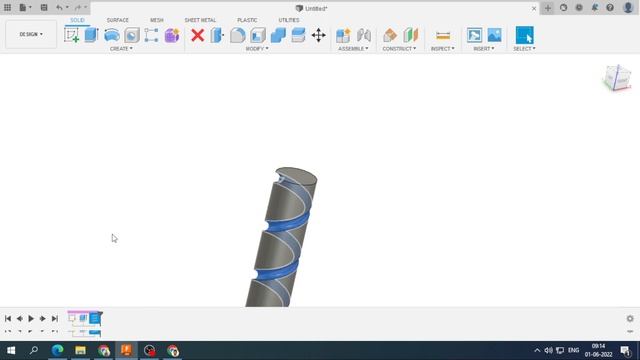Step timeline back one feature
640x360 pixels.
coord(19,318)
